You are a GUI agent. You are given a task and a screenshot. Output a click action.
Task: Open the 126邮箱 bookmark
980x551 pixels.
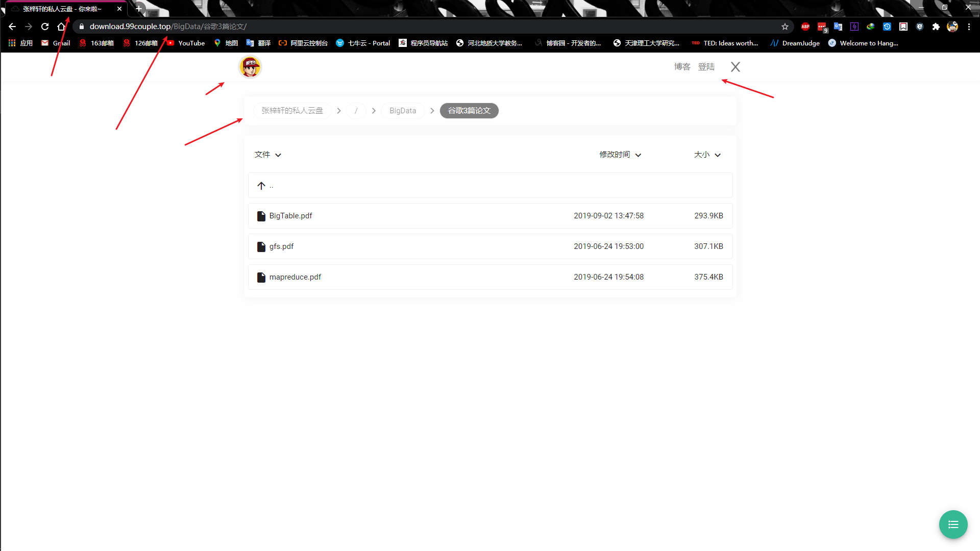pos(140,43)
